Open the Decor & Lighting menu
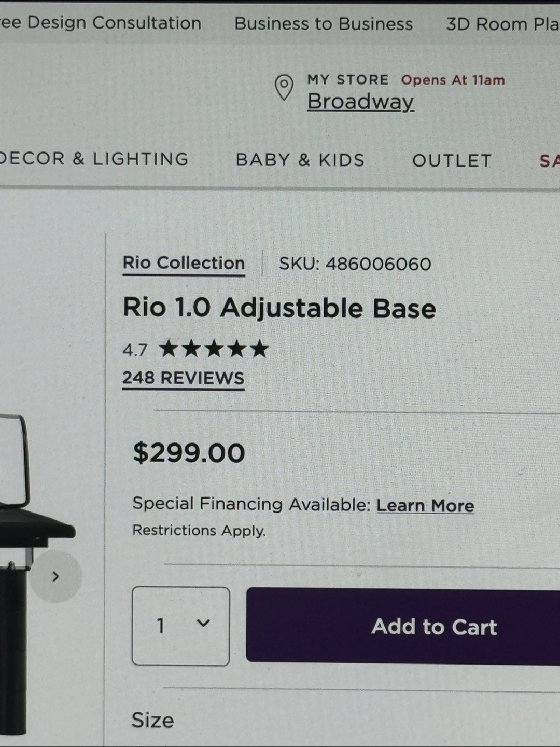The width and height of the screenshot is (560, 747). (94, 159)
